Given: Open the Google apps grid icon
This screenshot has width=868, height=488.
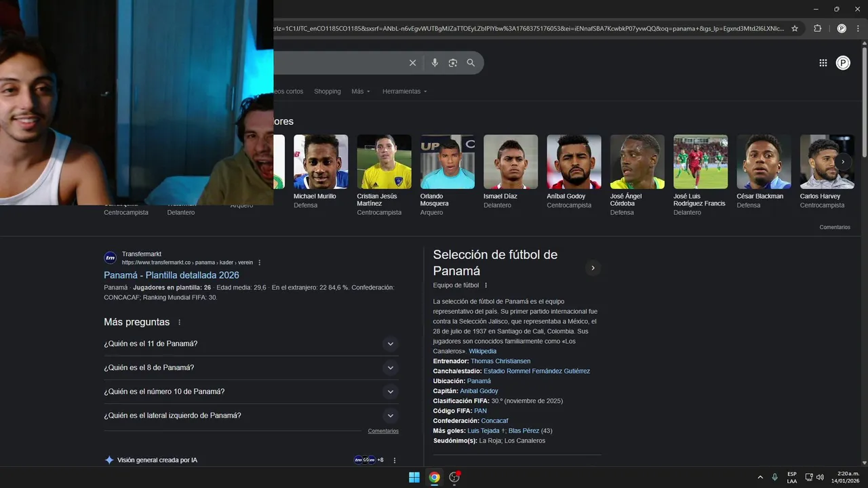Looking at the screenshot, I should click(823, 63).
